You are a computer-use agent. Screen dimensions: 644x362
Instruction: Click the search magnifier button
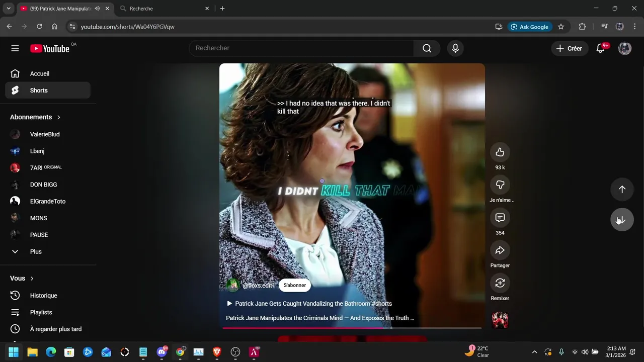click(x=427, y=48)
